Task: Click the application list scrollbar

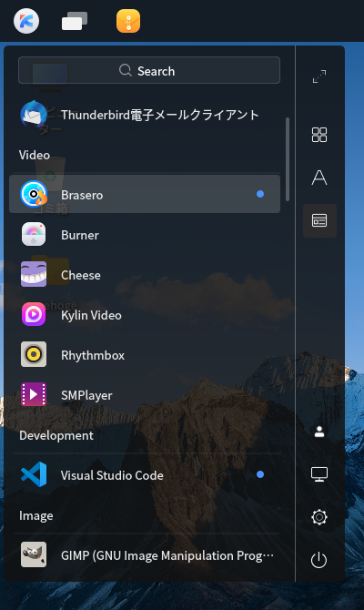Action: [288, 159]
